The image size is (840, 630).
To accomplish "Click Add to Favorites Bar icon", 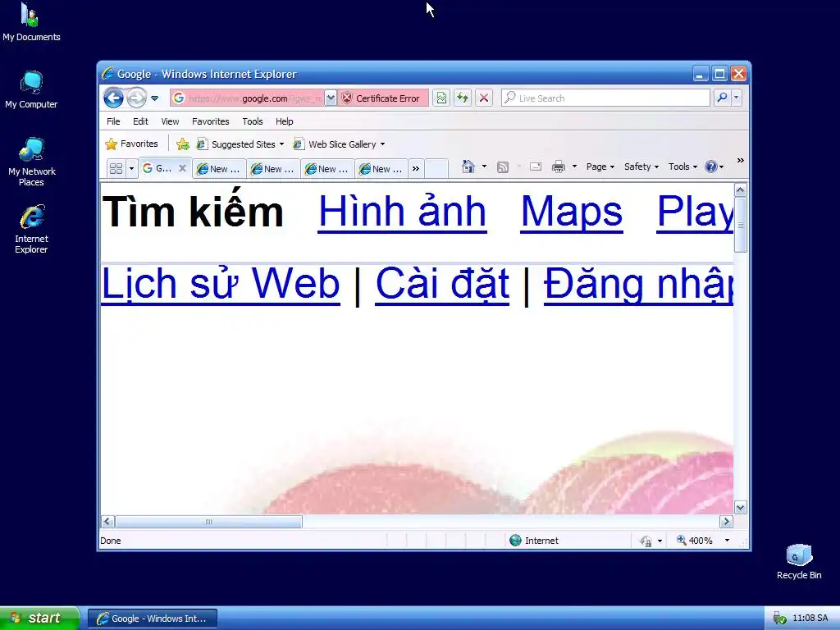I will coord(183,144).
